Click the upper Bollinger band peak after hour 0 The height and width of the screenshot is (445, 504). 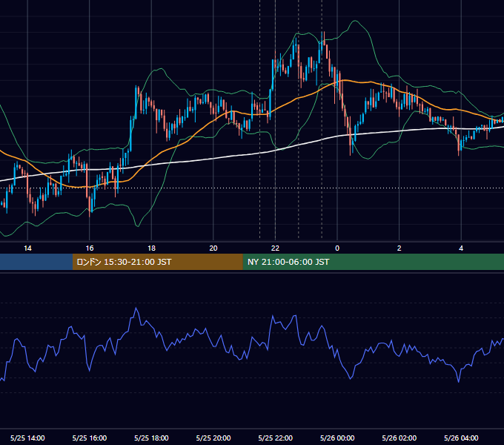pos(355,21)
